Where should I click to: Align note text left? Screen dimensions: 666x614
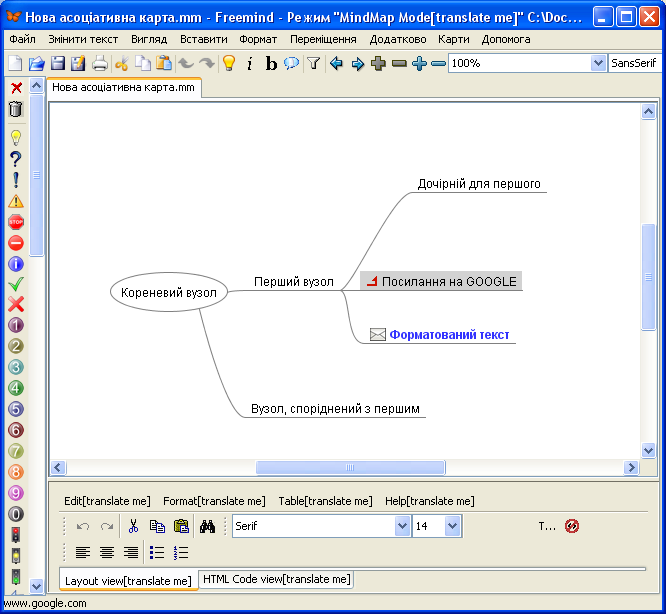pyautogui.click(x=83, y=552)
